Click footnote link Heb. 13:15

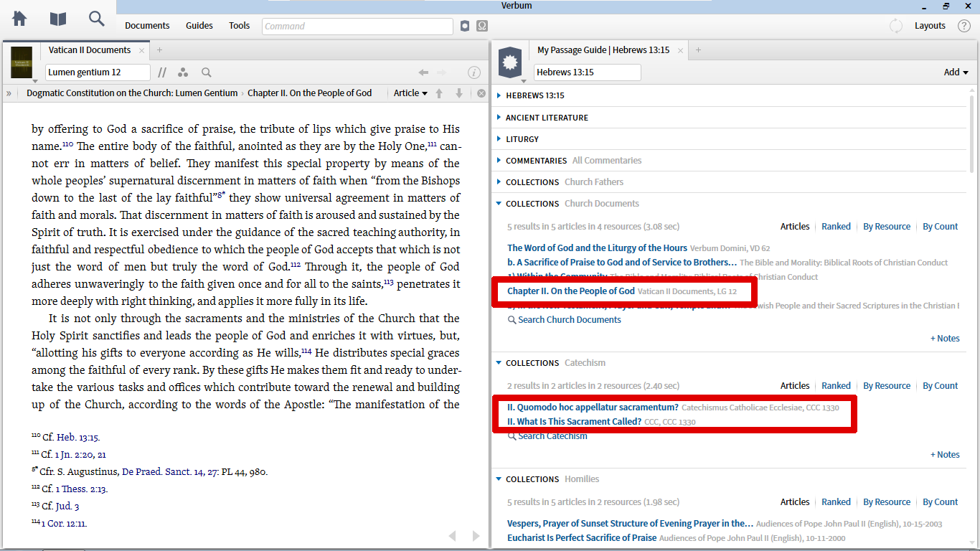77,438
